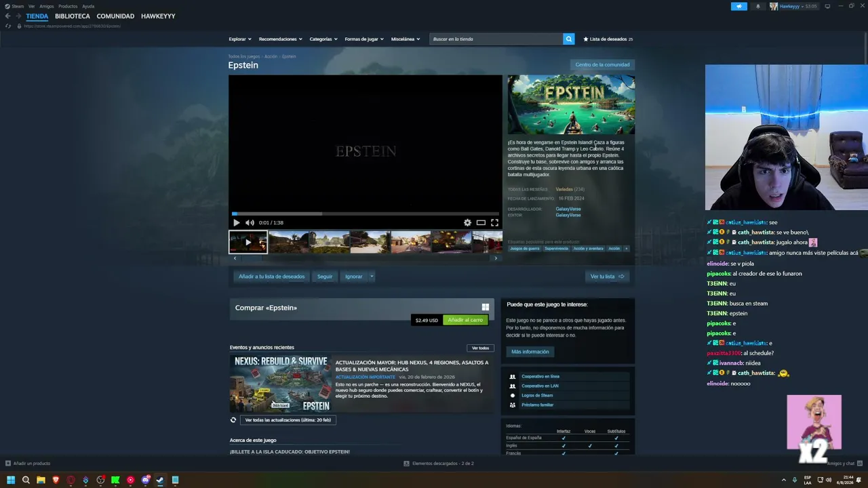Mute the trailer volume

250,222
